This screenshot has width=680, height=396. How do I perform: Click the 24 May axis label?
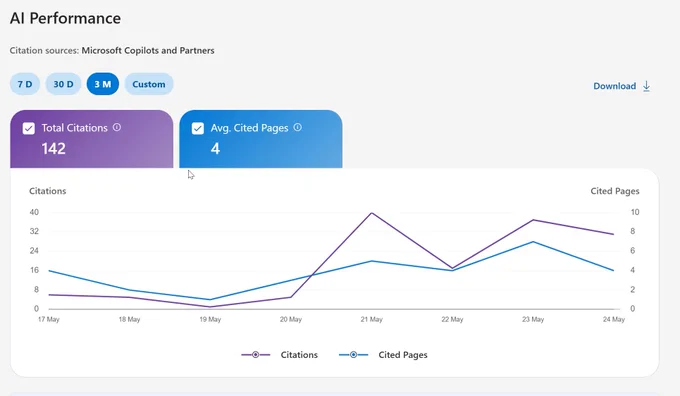pos(614,319)
